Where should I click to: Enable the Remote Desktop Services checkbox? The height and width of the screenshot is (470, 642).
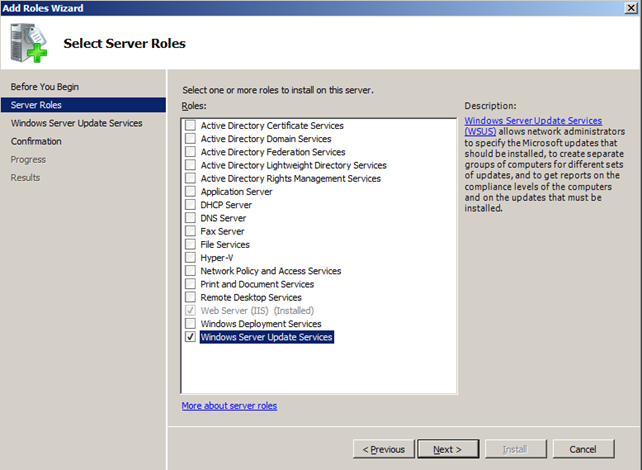(x=191, y=298)
